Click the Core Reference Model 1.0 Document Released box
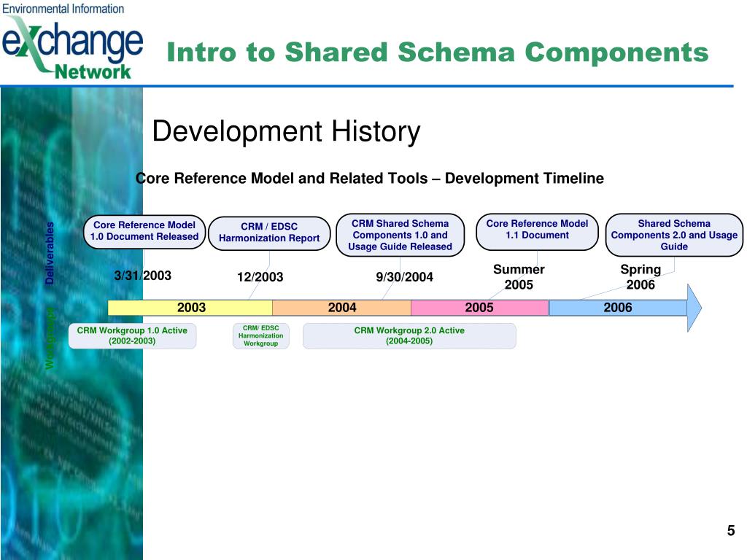The image size is (747, 560). [x=144, y=231]
